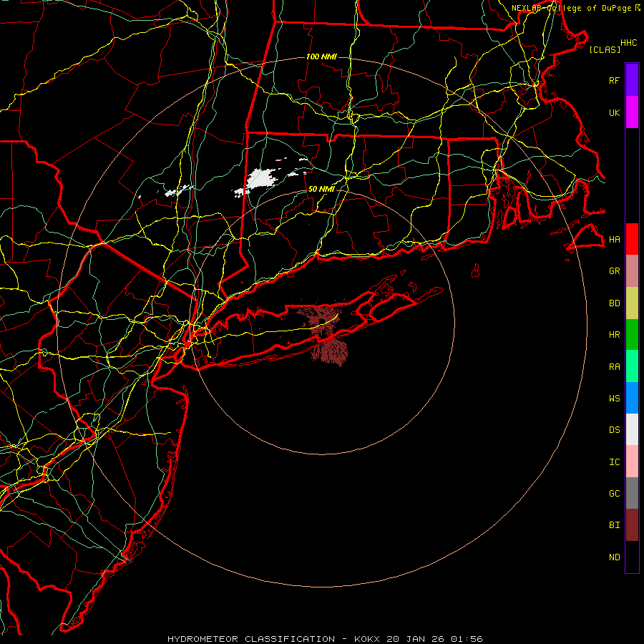644x644 pixels.
Task: Click the 20 JAN 26 date text
Action: [416, 639]
